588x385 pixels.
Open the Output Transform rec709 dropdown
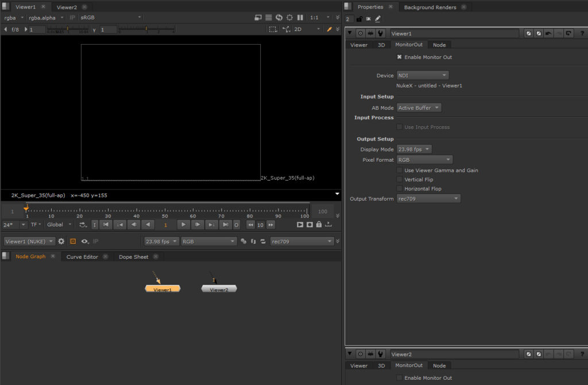coord(428,198)
